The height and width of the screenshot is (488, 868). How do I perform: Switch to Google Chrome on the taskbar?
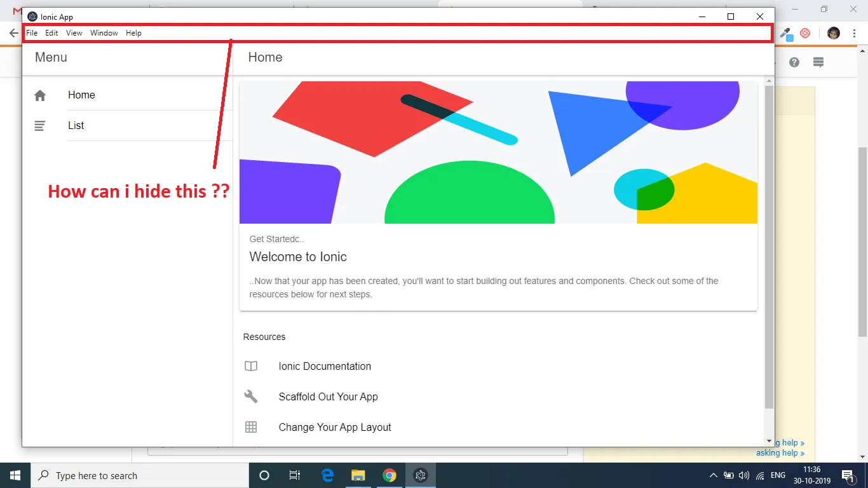coord(390,475)
